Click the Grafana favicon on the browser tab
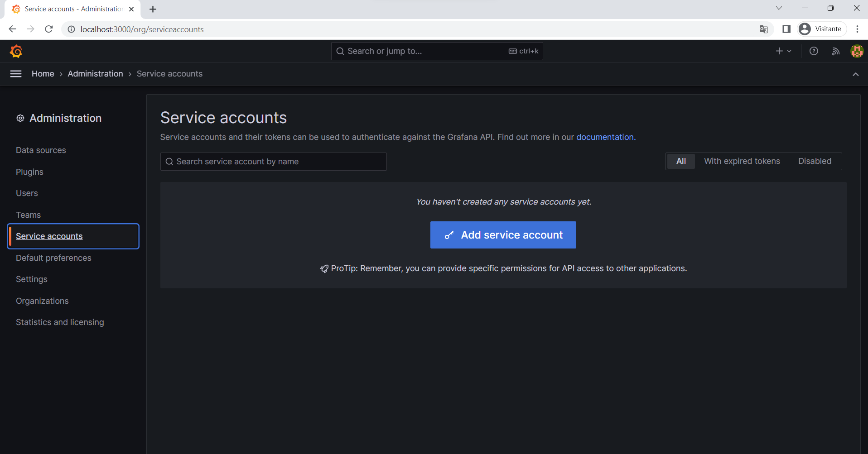 tap(16, 9)
